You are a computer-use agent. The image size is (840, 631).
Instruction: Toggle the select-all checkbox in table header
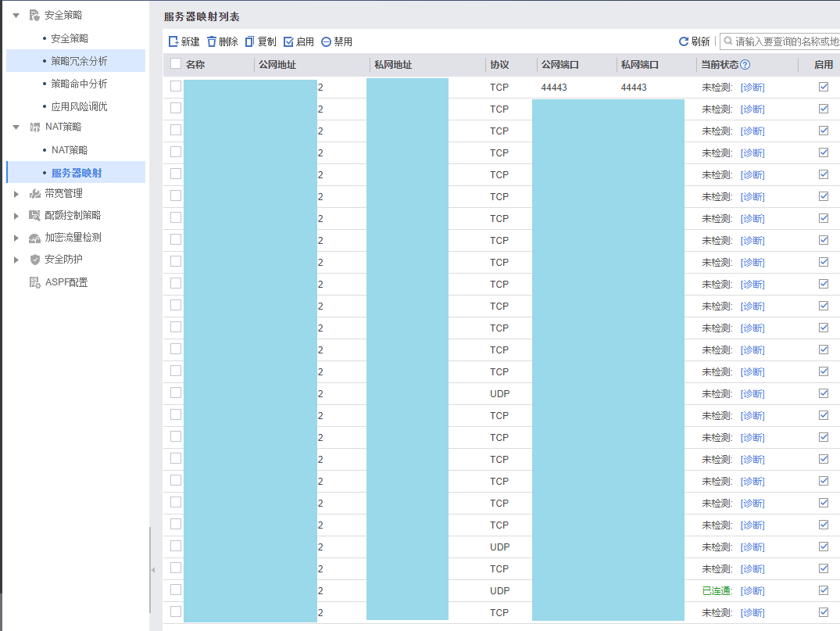coord(176,64)
